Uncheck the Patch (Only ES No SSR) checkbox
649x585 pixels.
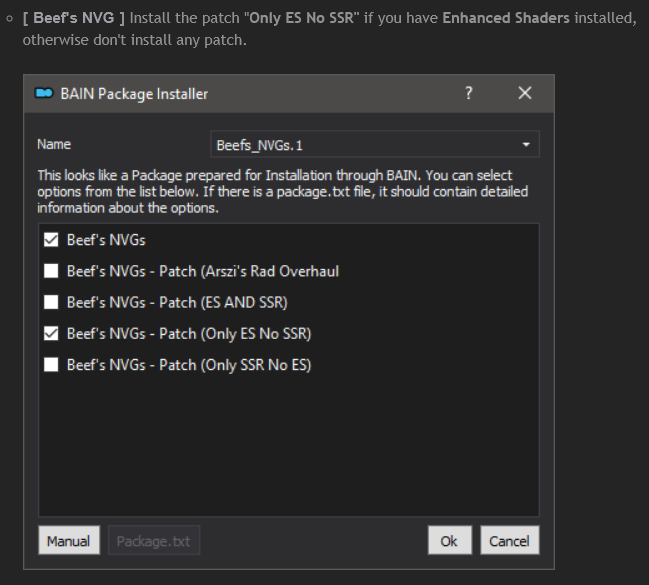tap(51, 333)
